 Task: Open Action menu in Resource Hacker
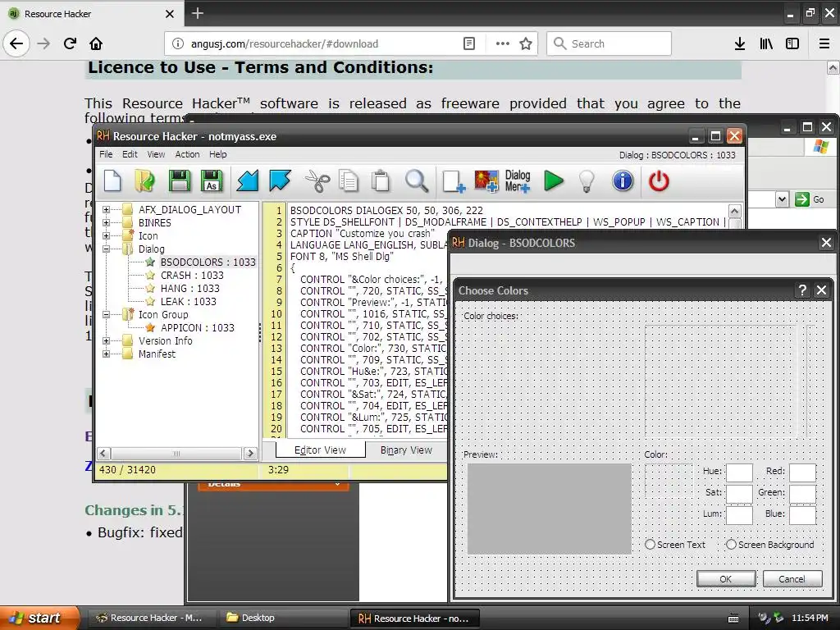[187, 154]
